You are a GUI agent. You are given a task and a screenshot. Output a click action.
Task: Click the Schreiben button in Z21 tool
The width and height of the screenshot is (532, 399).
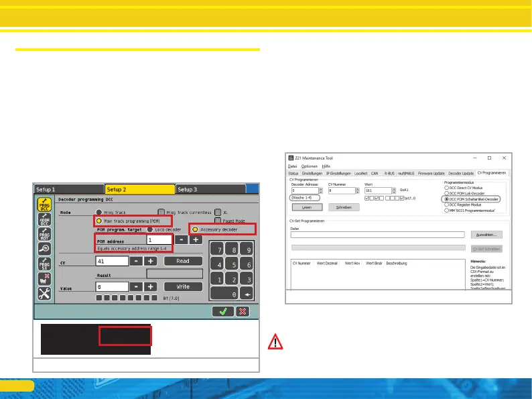point(344,208)
